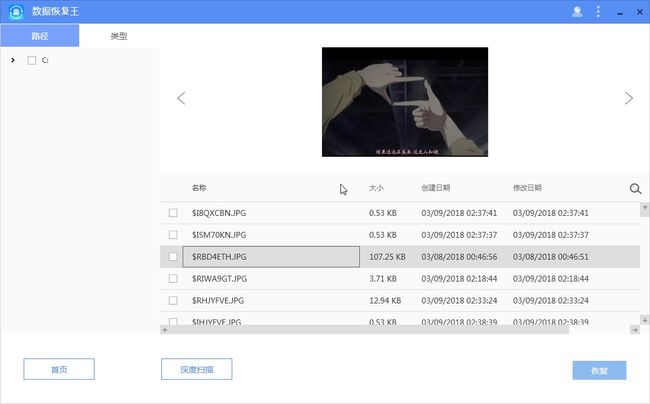Show previous preview image with left arrow
Viewport: 650px width, 404px height.
click(181, 98)
